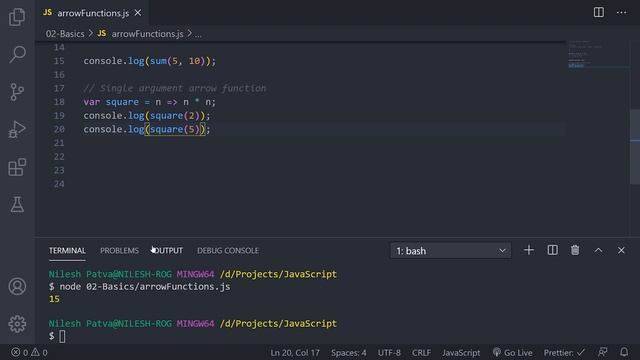Click the console.log(square(5)) line

(147, 129)
